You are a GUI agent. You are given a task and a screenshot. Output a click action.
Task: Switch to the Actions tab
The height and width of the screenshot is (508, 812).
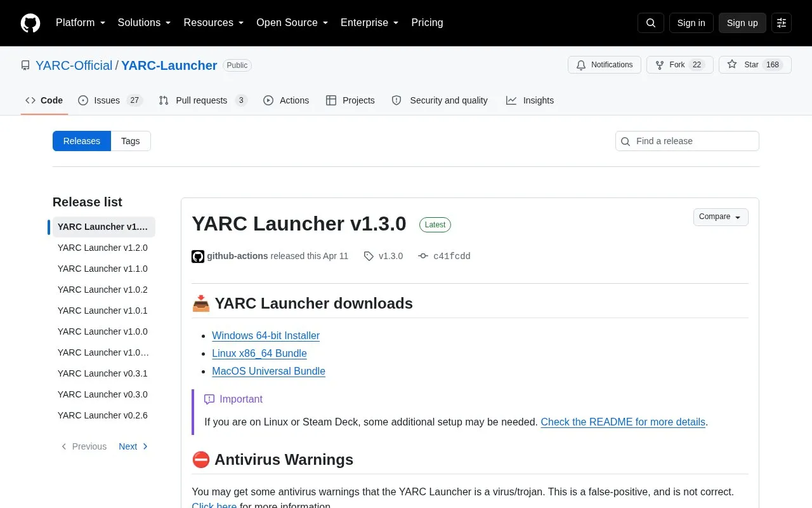pyautogui.click(x=286, y=100)
